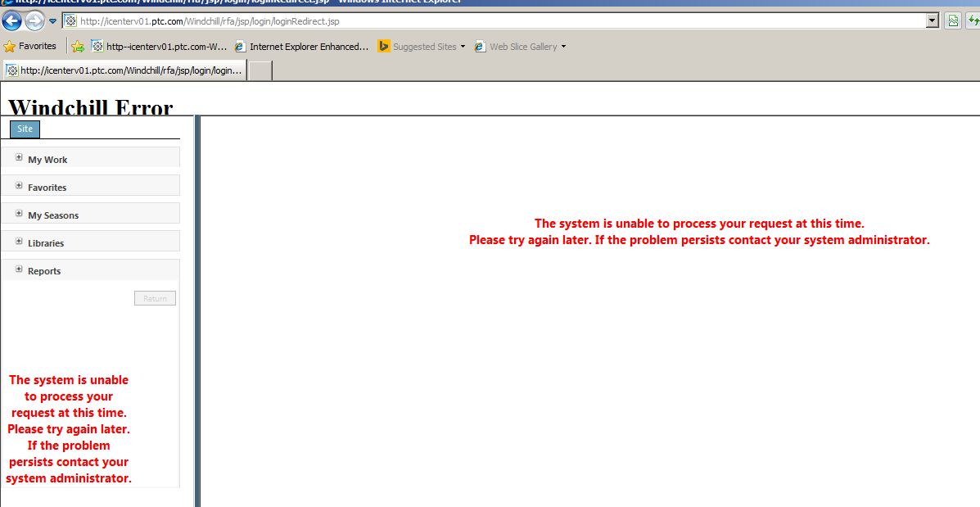Click the browser Forward arrow button
This screenshot has width=980, height=507.
35,20
